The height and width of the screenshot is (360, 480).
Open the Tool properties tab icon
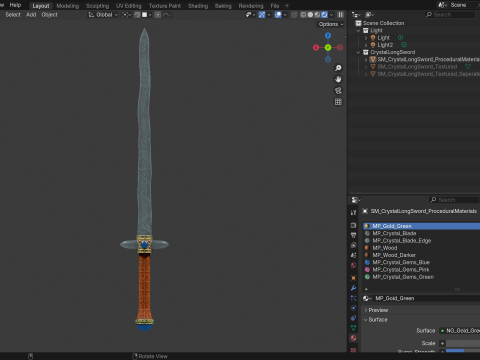353,213
